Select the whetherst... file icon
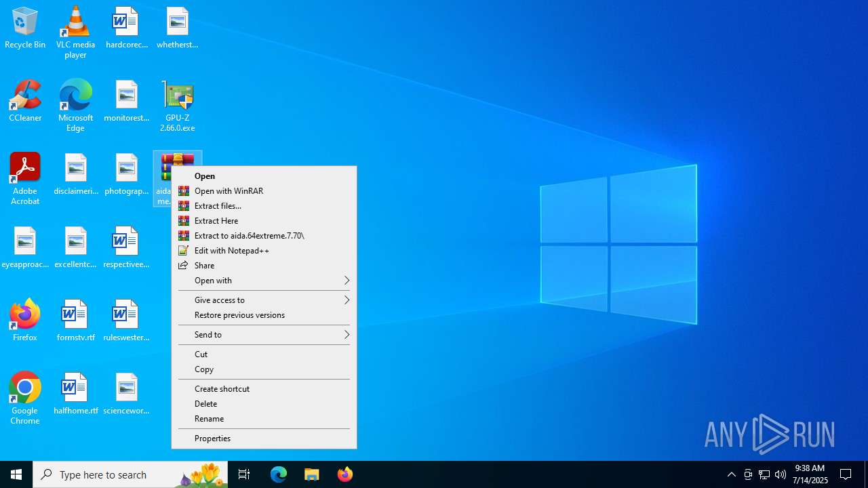The height and width of the screenshot is (488, 868). point(177,28)
